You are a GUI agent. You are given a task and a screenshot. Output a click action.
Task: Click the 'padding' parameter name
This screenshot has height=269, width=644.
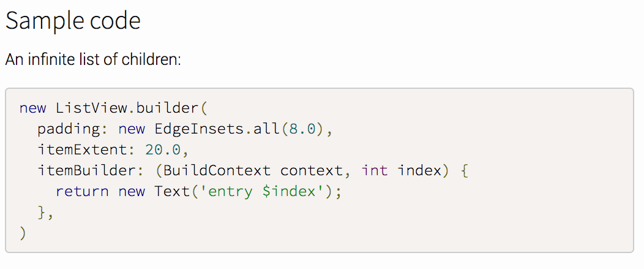(69, 129)
